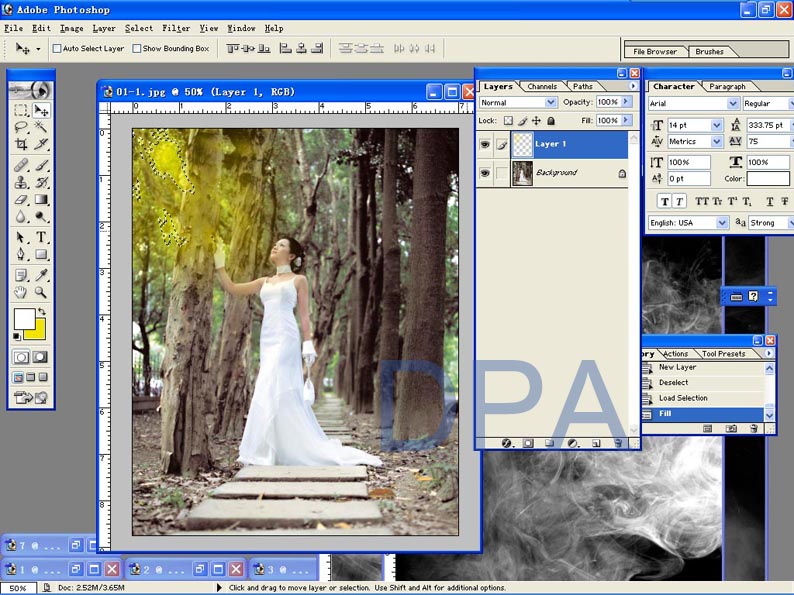Image resolution: width=794 pixels, height=595 pixels.
Task: Toggle lock image pixels brush icon
Action: 523,121
